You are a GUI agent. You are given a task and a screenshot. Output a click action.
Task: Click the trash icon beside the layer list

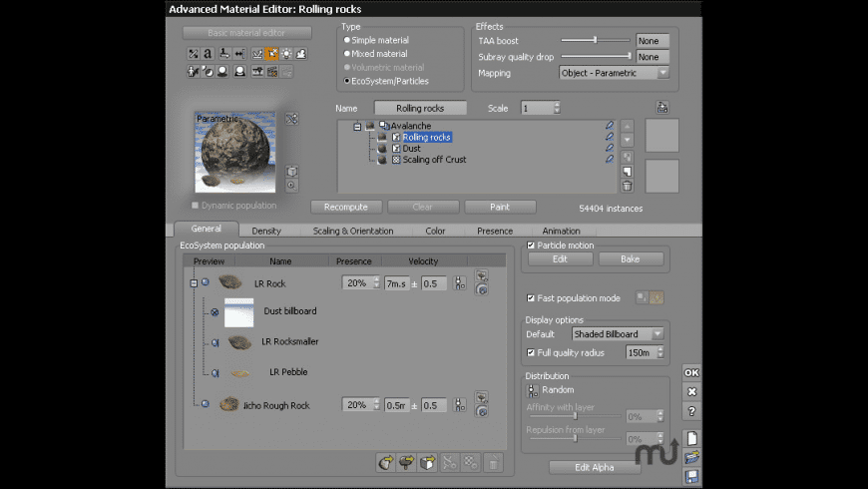click(627, 186)
